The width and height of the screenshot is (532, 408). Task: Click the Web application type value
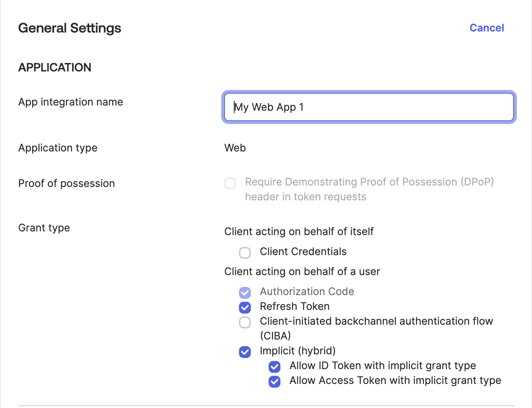(x=235, y=148)
